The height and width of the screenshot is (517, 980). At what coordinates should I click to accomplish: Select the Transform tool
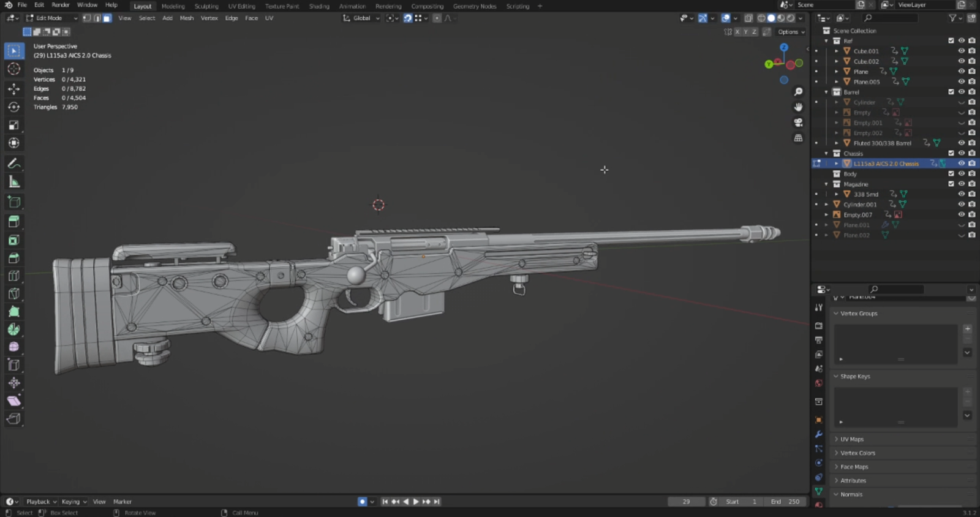[x=14, y=143]
